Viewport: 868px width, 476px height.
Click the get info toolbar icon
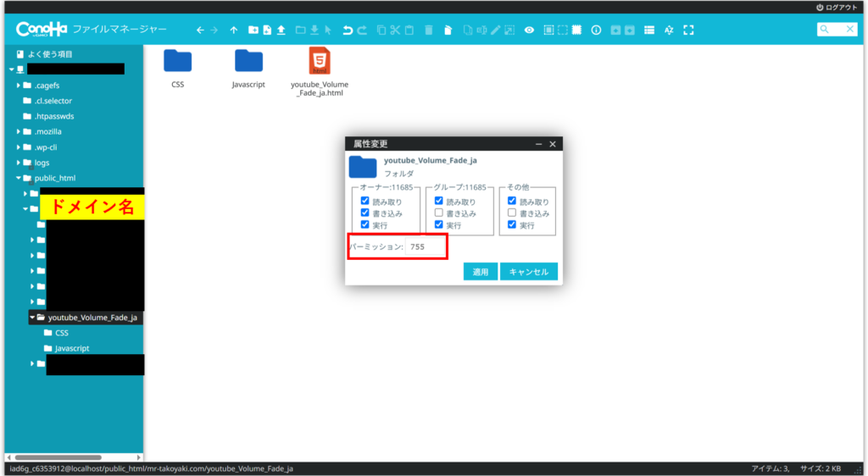[x=596, y=30]
